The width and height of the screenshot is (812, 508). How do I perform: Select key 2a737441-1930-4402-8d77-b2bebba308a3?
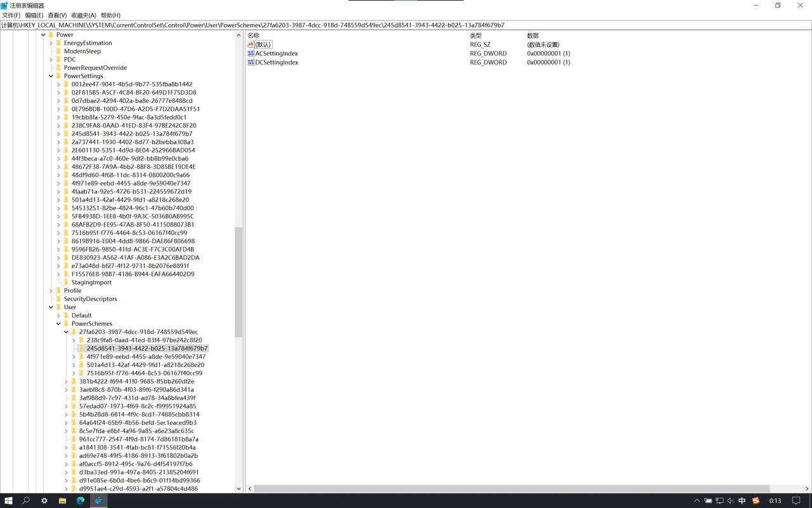tap(133, 142)
